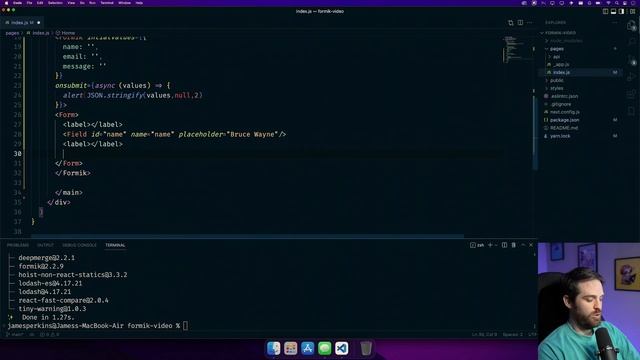Select the index.js editor tab

pos(22,22)
